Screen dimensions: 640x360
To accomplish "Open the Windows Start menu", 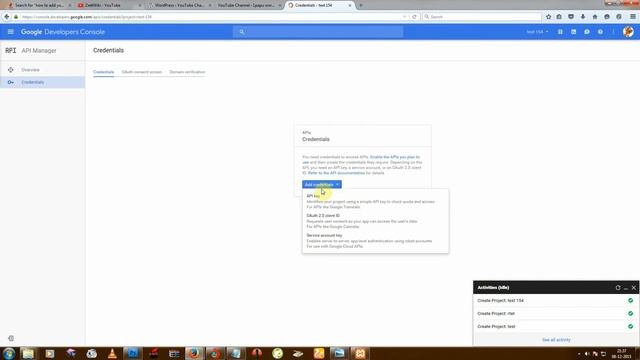I will tap(9, 353).
